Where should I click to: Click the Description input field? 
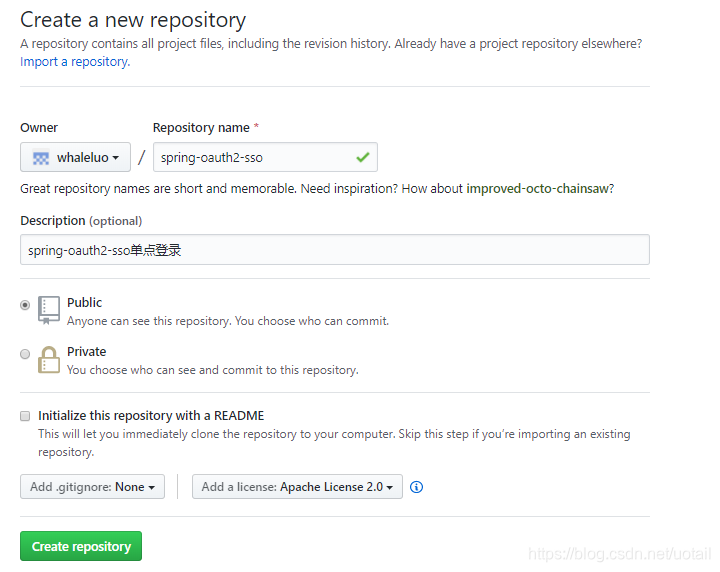coord(335,250)
